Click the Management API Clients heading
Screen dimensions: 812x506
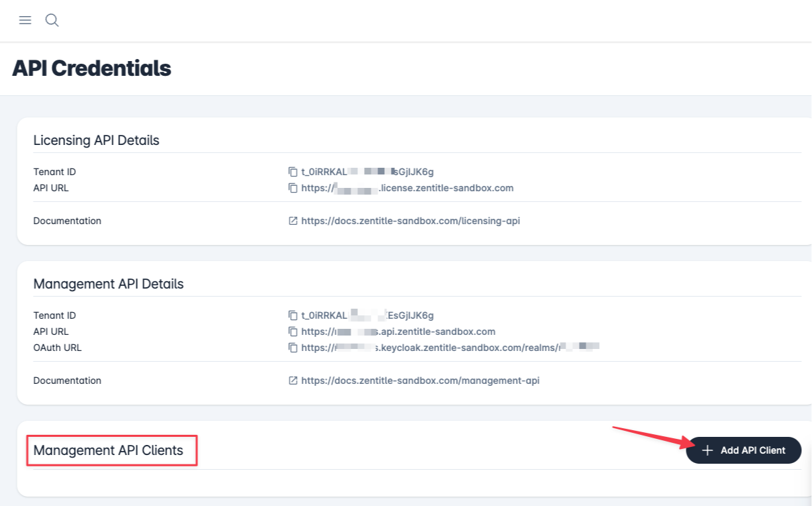point(108,450)
